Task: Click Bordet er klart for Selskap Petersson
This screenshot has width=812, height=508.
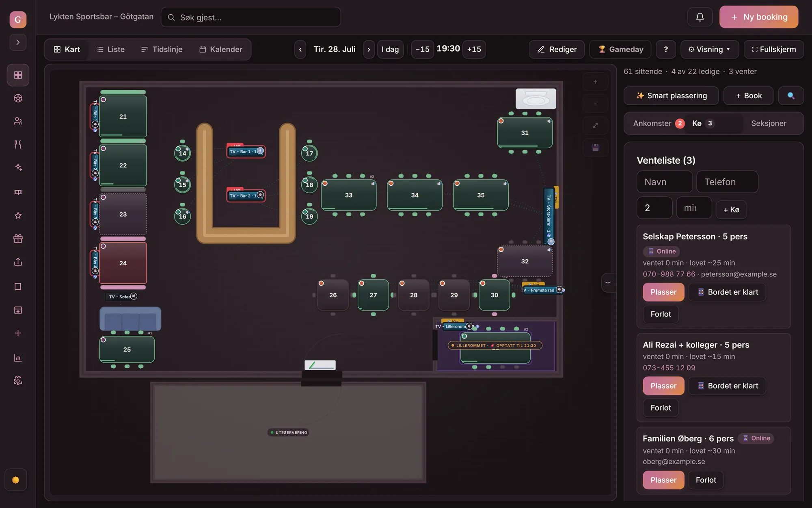Action: [x=727, y=292]
